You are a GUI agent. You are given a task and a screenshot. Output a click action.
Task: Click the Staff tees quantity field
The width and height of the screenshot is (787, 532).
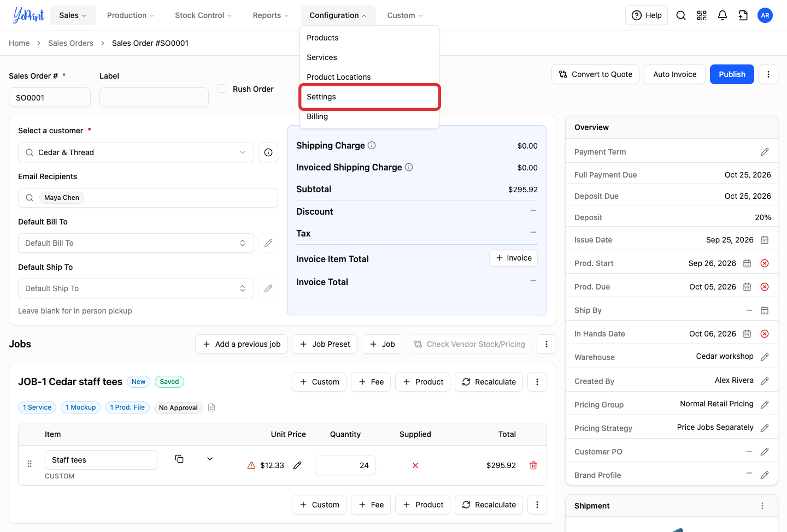coord(345,465)
